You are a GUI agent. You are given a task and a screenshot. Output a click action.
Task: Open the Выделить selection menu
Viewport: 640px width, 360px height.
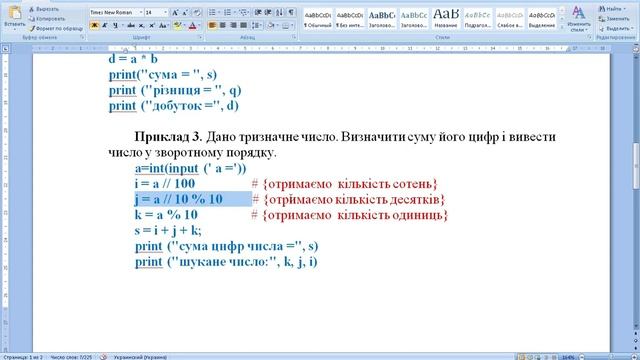pyautogui.click(x=616, y=29)
